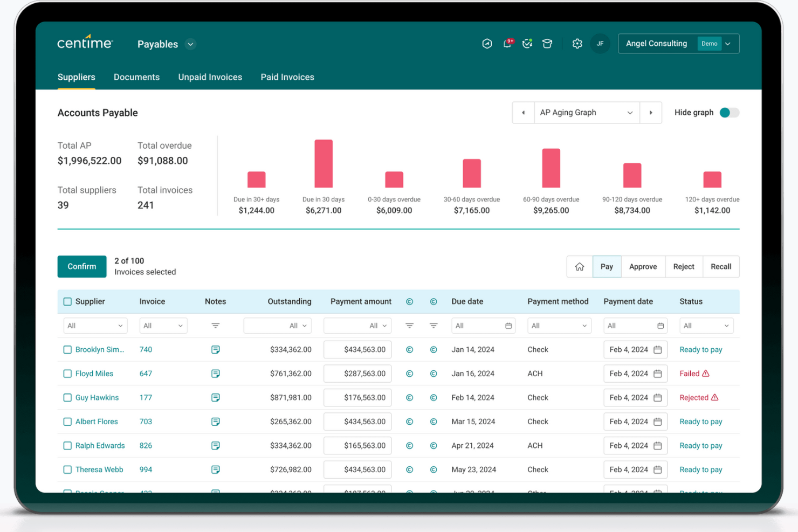Check the Ralph Edwards row checkbox
Viewport: 798px width, 532px height.
(x=67, y=446)
